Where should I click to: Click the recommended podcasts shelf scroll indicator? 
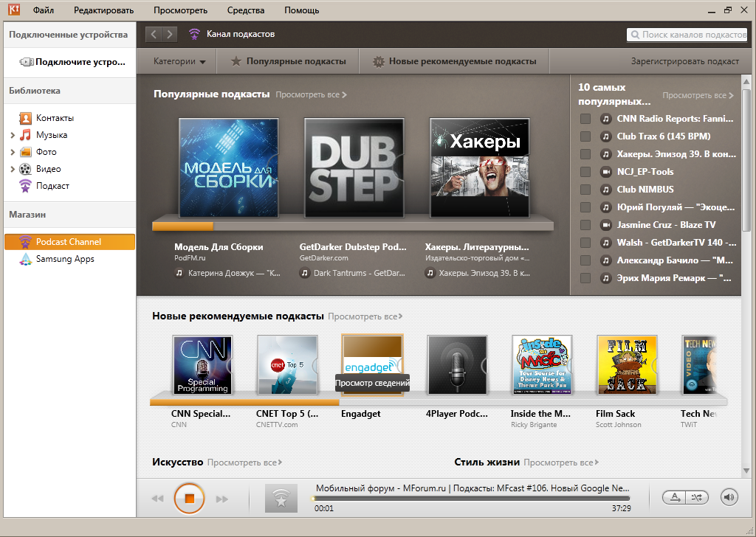pos(245,402)
